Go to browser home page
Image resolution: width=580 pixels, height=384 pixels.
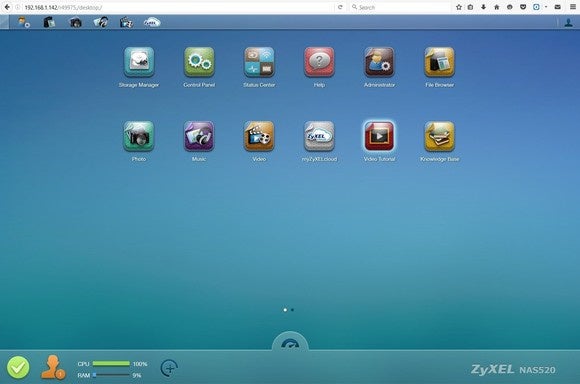pyautogui.click(x=497, y=7)
